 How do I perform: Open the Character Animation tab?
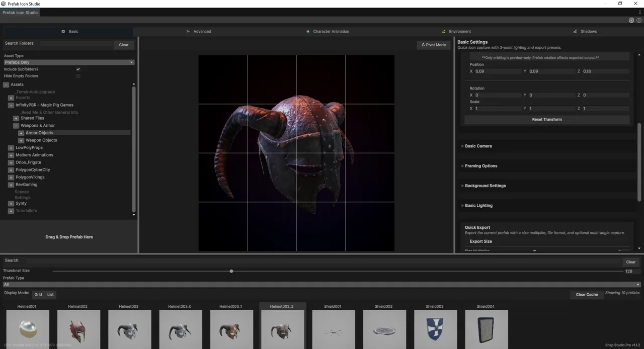click(328, 31)
